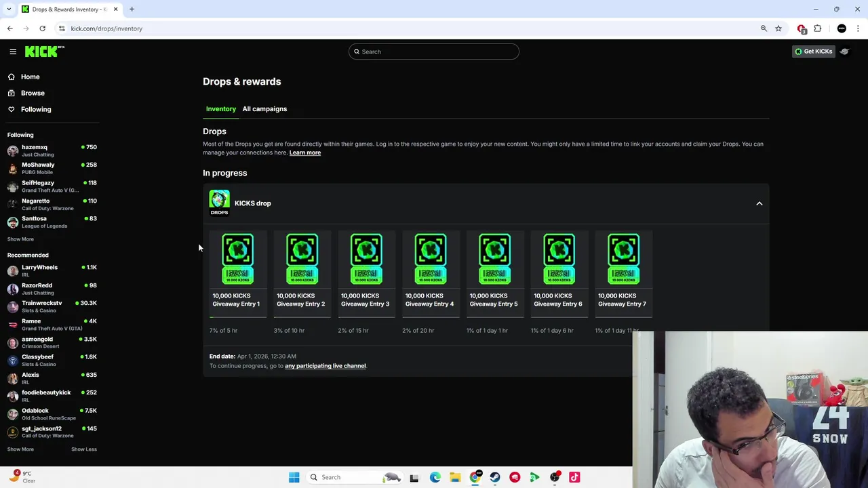The height and width of the screenshot is (488, 868).
Task: Open sgt_jackson12 channel from Recommended
Action: (x=52, y=432)
